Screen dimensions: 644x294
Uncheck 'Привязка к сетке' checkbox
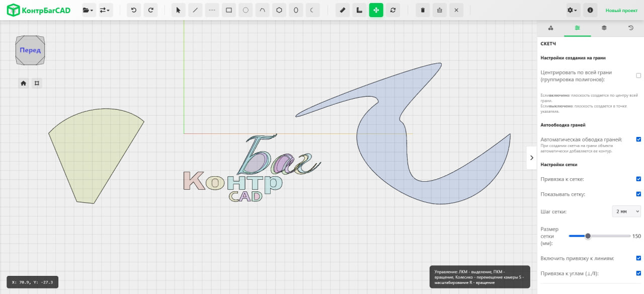pyautogui.click(x=638, y=179)
